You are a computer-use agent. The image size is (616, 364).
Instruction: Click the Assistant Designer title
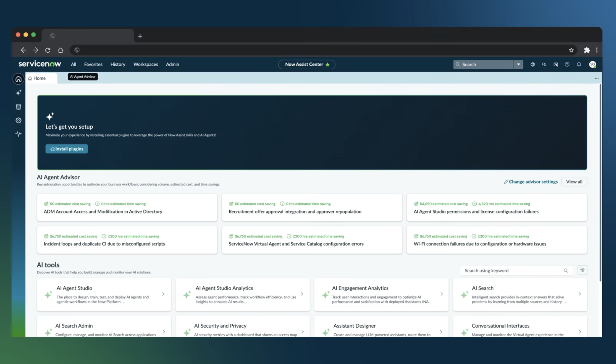(354, 326)
